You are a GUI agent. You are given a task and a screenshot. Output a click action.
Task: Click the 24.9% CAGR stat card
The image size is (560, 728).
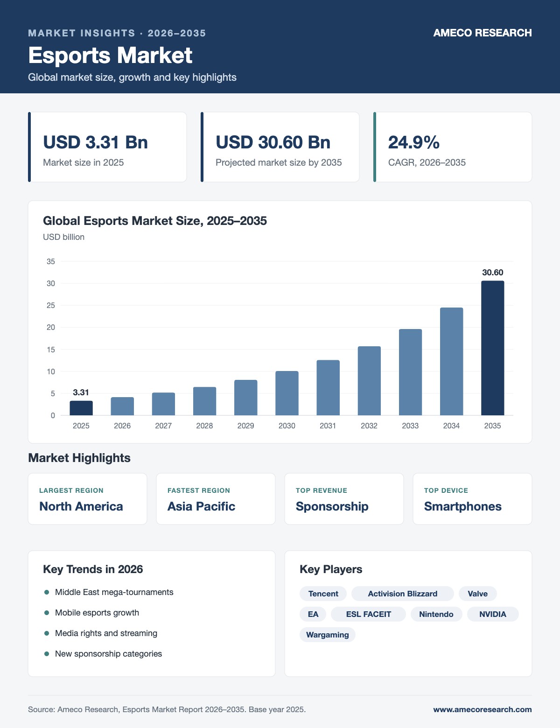point(453,147)
